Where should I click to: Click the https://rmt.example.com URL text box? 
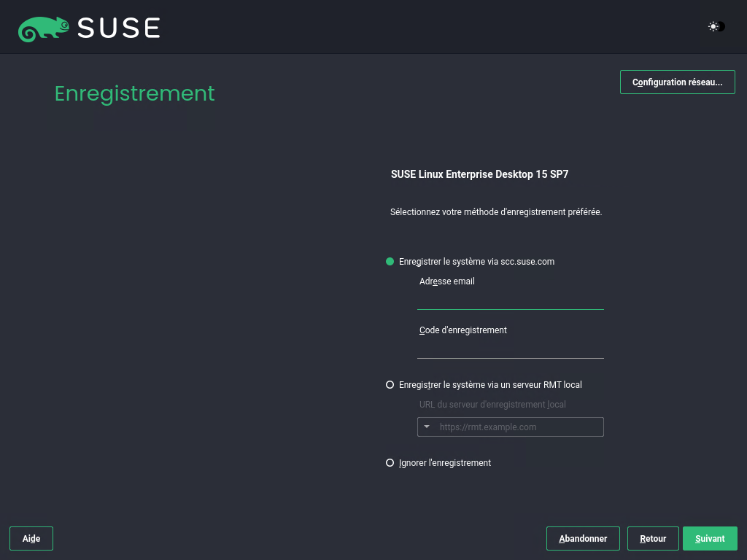click(x=518, y=427)
